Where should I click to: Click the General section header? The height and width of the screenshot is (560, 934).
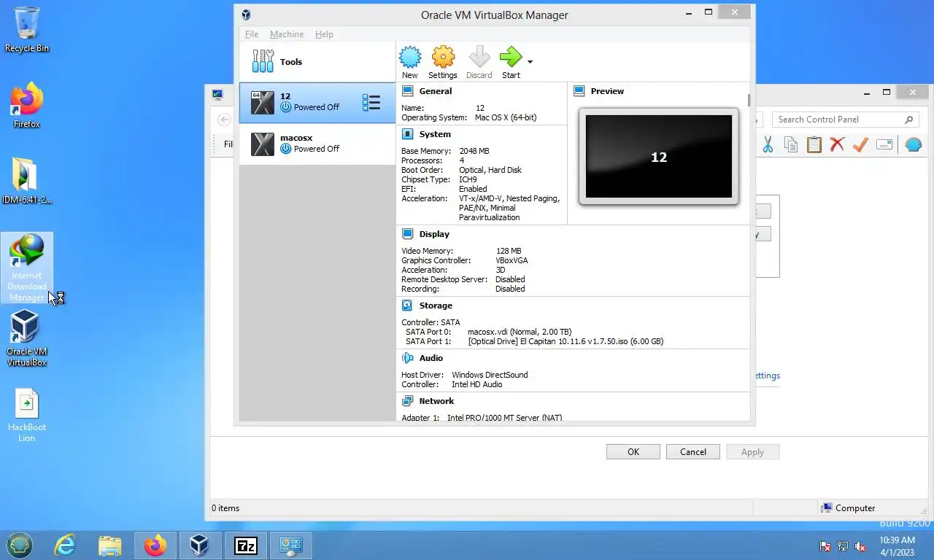pos(436,91)
